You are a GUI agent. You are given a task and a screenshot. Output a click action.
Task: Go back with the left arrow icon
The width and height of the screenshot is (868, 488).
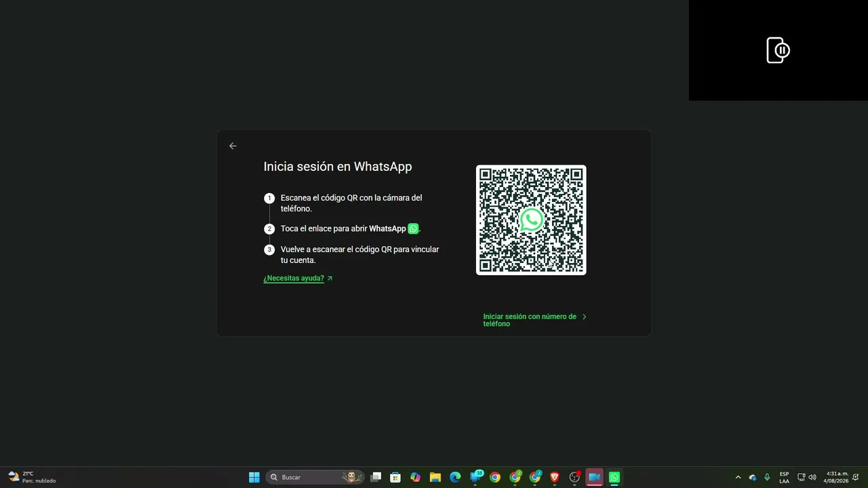pos(233,146)
